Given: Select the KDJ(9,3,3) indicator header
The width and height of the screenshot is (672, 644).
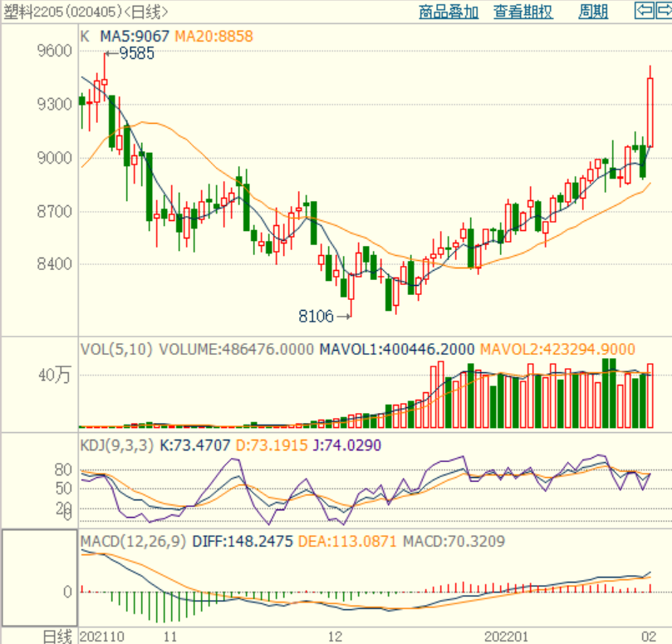Looking at the screenshot, I should [116, 445].
